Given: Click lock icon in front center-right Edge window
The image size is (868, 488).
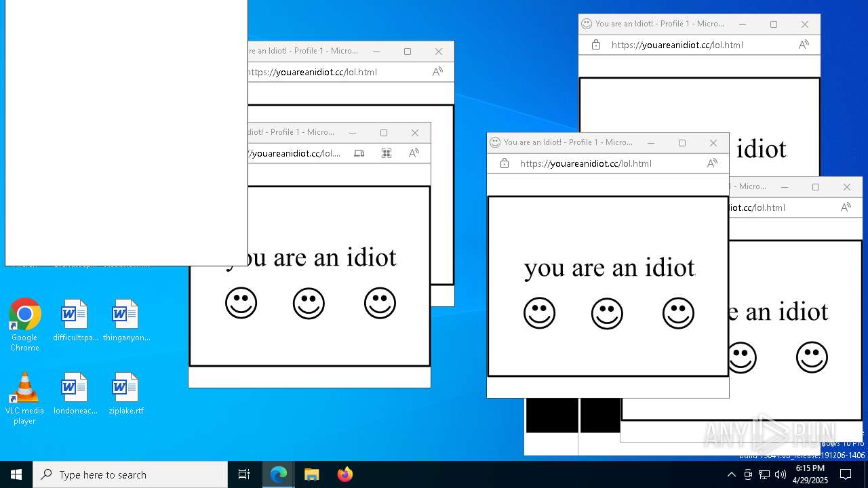Looking at the screenshot, I should (504, 163).
